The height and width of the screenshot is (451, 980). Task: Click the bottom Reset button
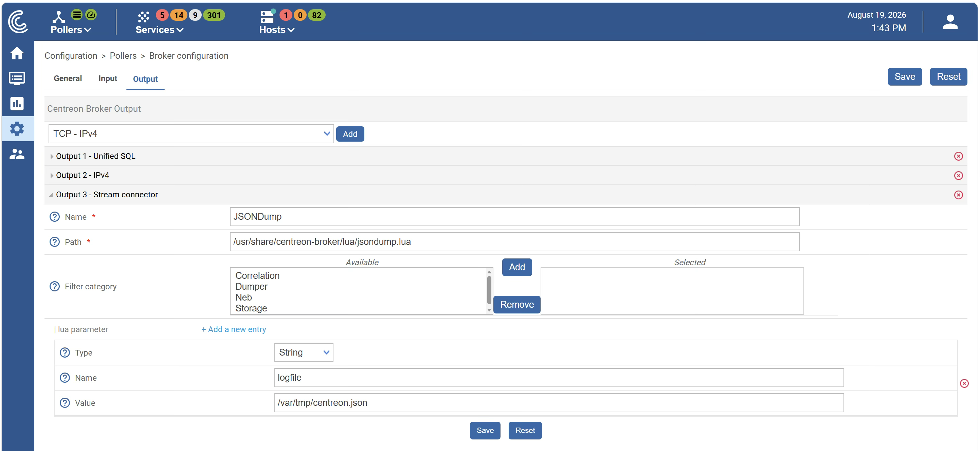click(x=525, y=431)
